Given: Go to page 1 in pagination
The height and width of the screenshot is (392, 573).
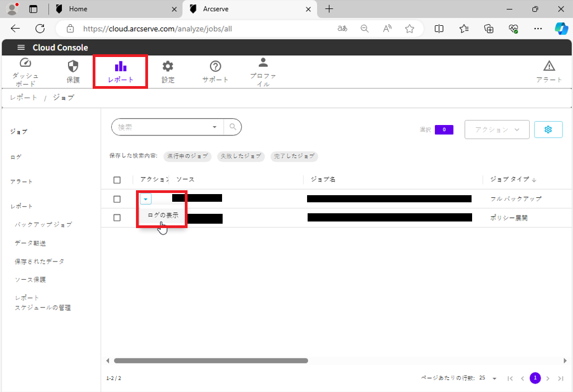Looking at the screenshot, I should (x=535, y=378).
